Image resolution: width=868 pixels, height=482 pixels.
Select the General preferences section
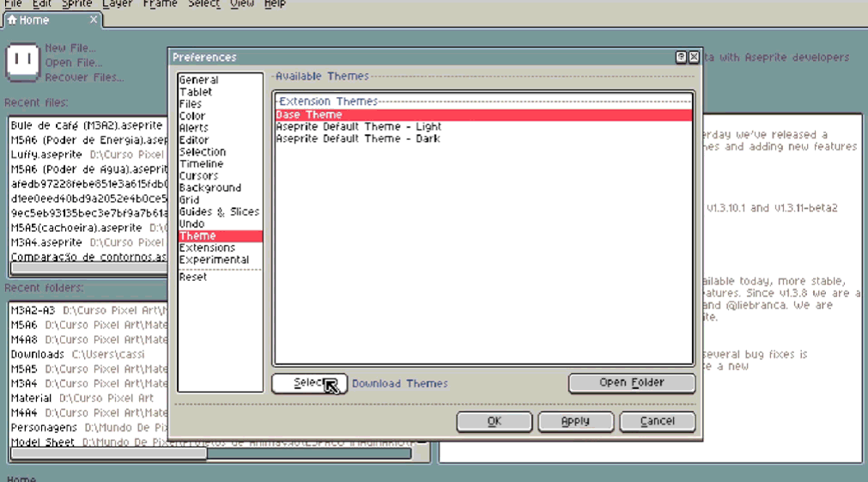pyautogui.click(x=221, y=80)
